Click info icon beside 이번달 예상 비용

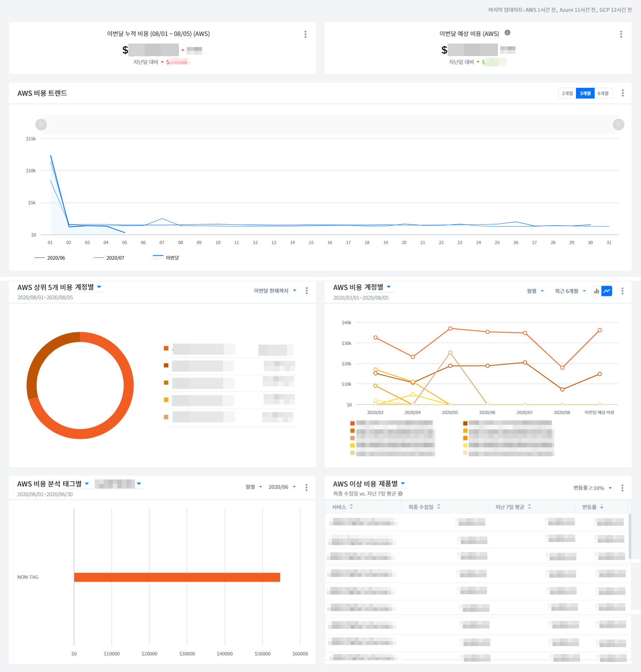coord(507,33)
